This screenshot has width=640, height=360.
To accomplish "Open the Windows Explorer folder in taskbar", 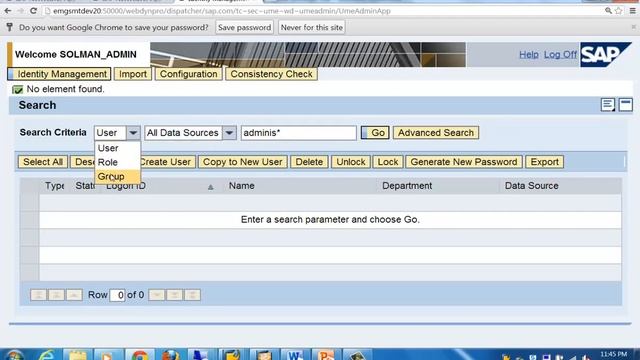I will [x=78, y=355].
